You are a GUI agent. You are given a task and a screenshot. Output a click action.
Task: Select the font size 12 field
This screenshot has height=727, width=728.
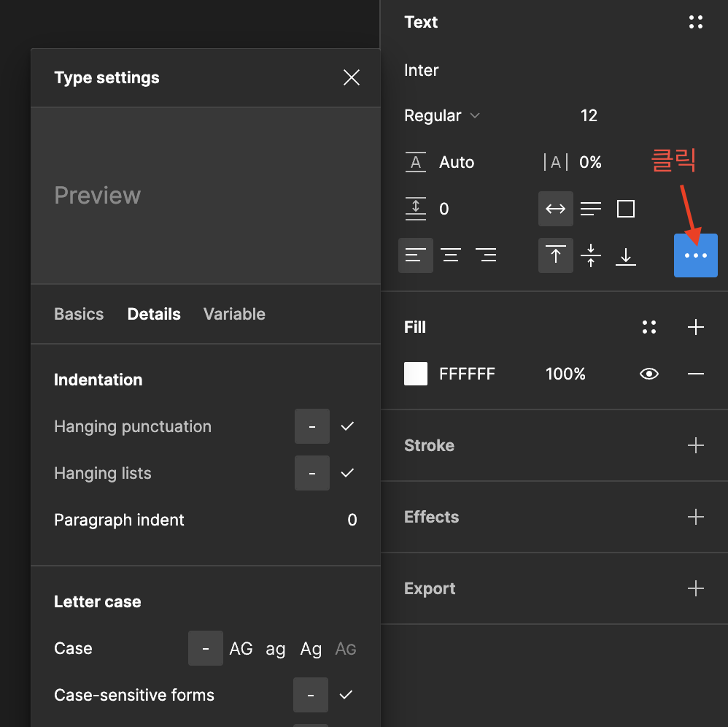[x=589, y=115]
